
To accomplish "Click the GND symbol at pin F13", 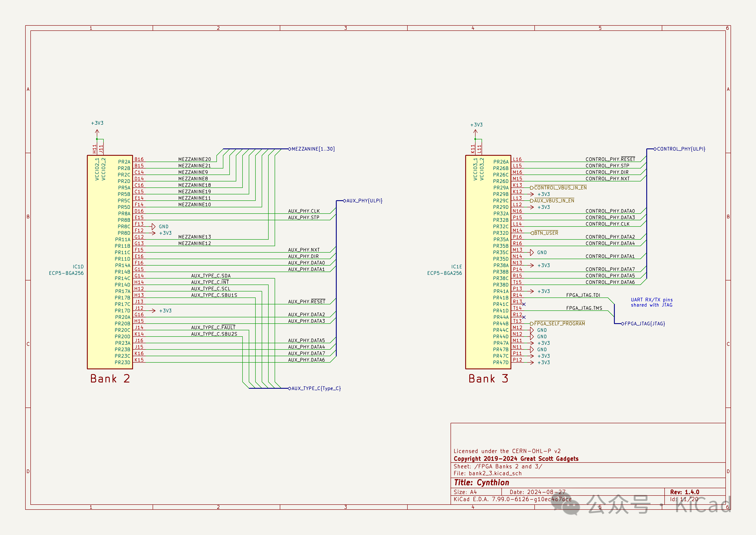I will coord(154,227).
